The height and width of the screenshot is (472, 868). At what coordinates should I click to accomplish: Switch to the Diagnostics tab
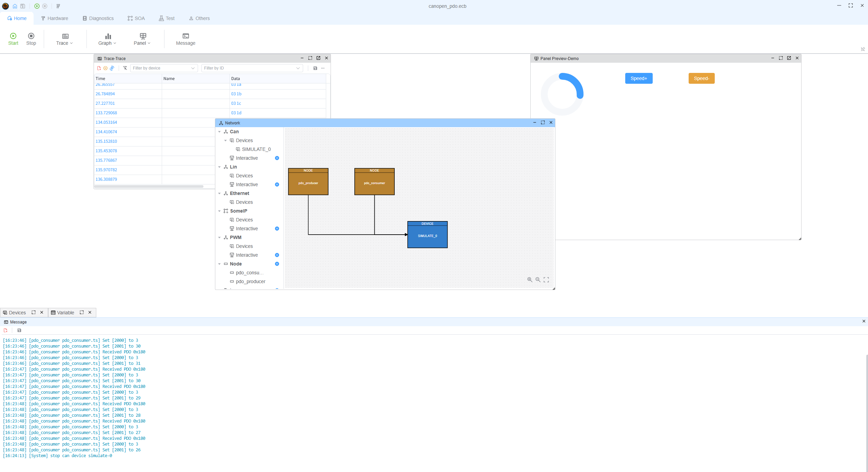98,18
